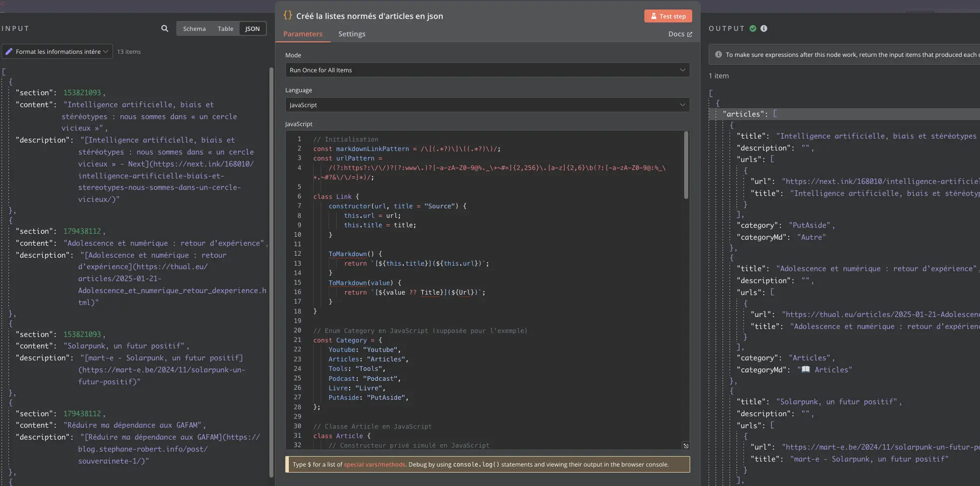Open the Parameters tab
980x486 pixels.
pyautogui.click(x=303, y=34)
